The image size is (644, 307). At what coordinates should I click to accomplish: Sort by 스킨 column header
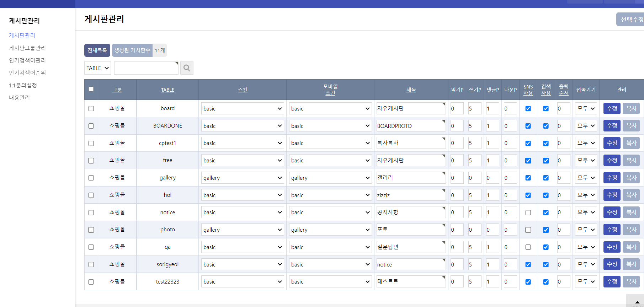243,90
